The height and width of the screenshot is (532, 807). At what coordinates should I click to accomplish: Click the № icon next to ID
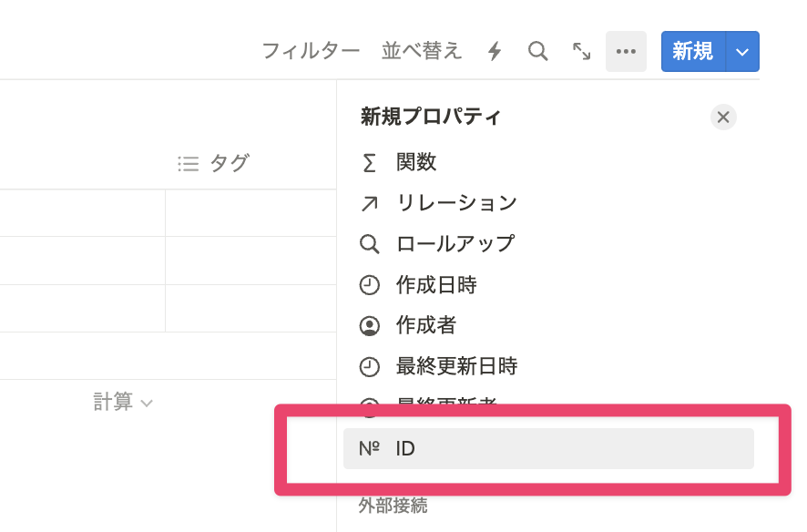pyautogui.click(x=369, y=449)
